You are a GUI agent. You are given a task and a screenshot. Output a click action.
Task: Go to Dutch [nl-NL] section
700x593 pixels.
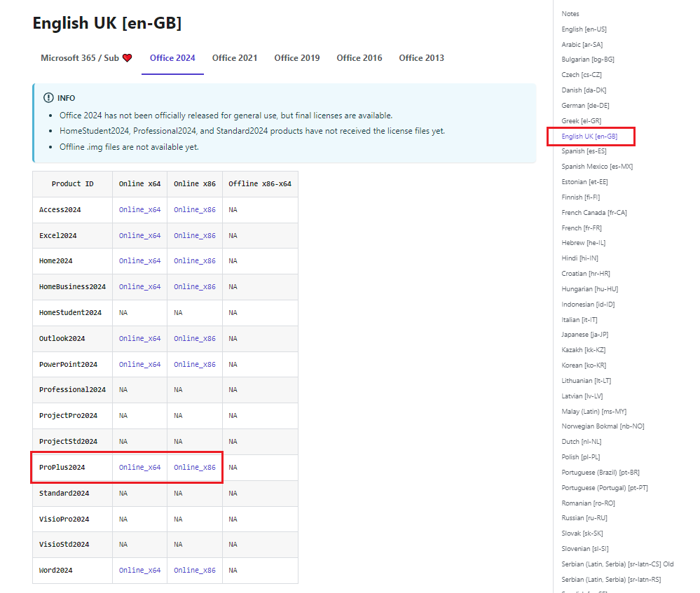click(582, 442)
